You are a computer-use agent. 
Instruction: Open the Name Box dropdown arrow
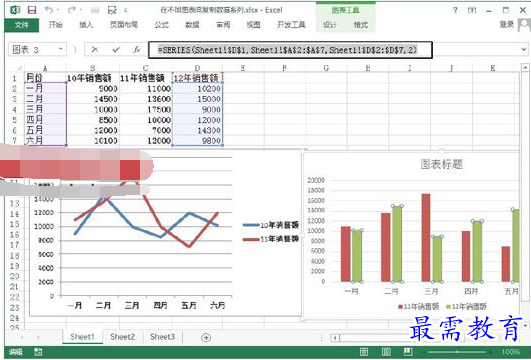[x=61, y=49]
